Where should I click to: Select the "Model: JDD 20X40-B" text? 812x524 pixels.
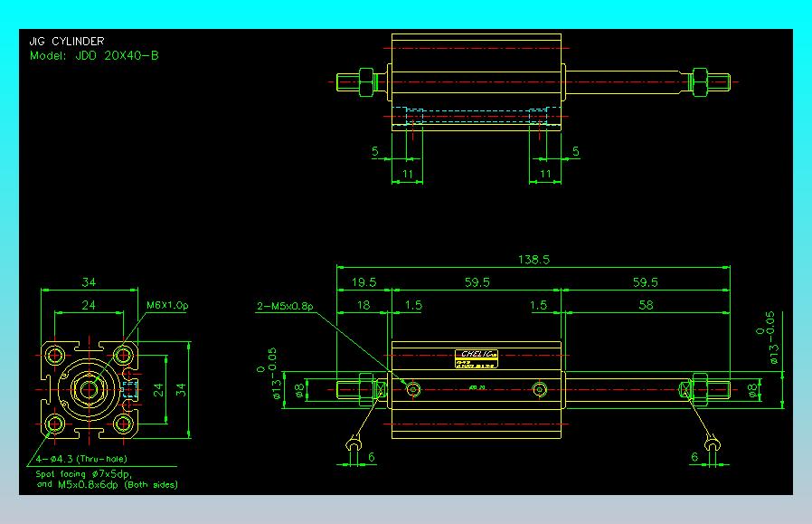click(x=94, y=55)
